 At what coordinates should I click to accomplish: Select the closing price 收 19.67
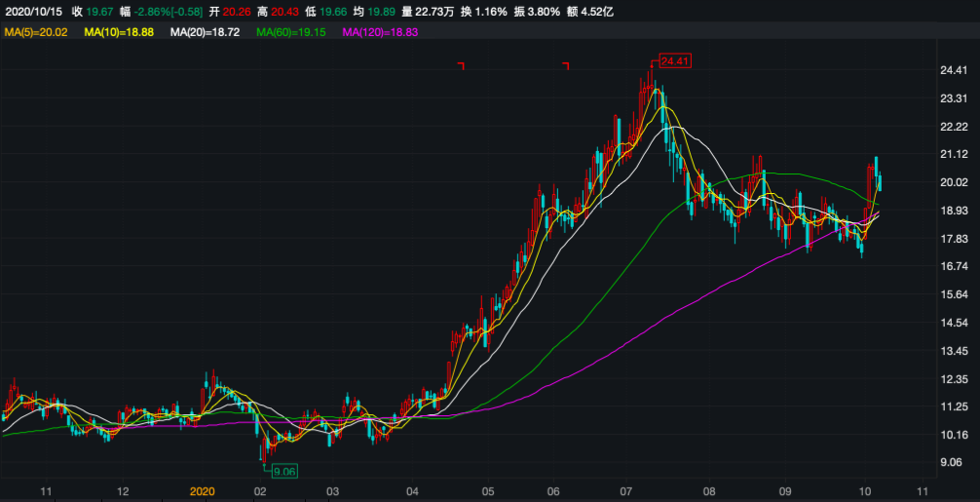[x=94, y=12]
